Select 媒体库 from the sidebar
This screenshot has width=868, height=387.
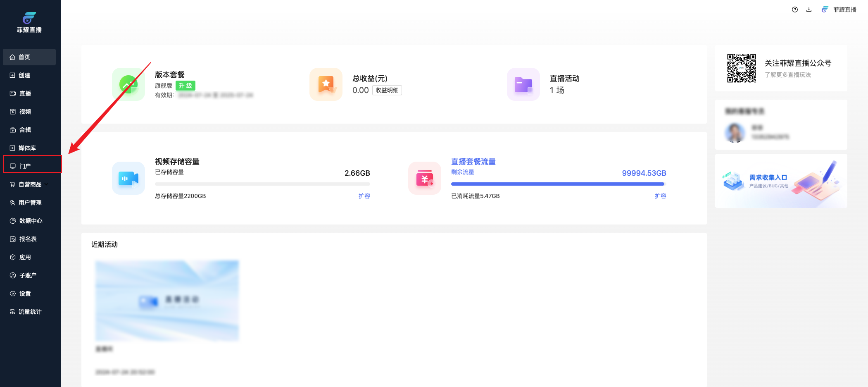pos(27,148)
